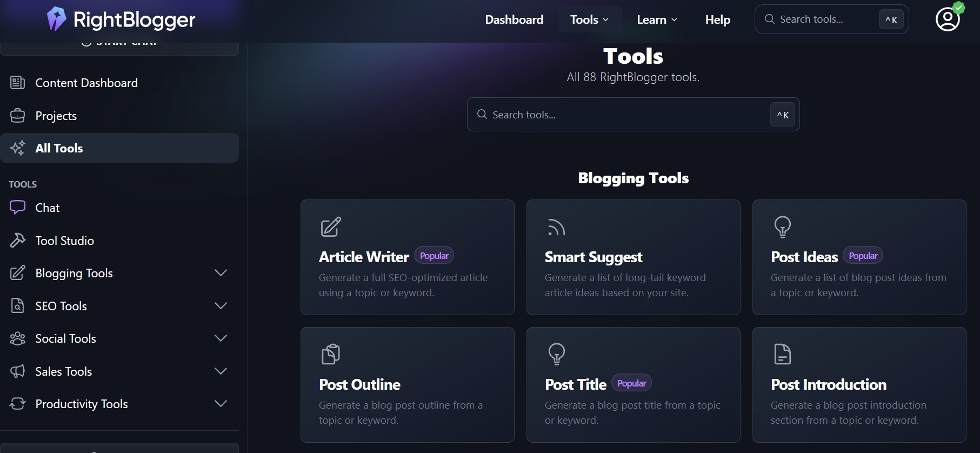
Task: Open the Tools dropdown in top navigation
Action: pos(590,19)
